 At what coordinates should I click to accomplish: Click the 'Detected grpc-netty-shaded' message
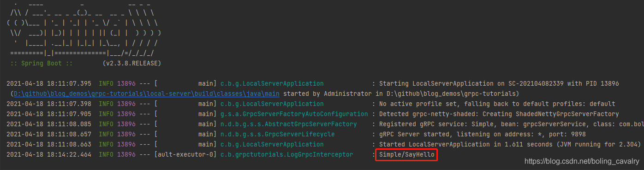(x=499, y=114)
